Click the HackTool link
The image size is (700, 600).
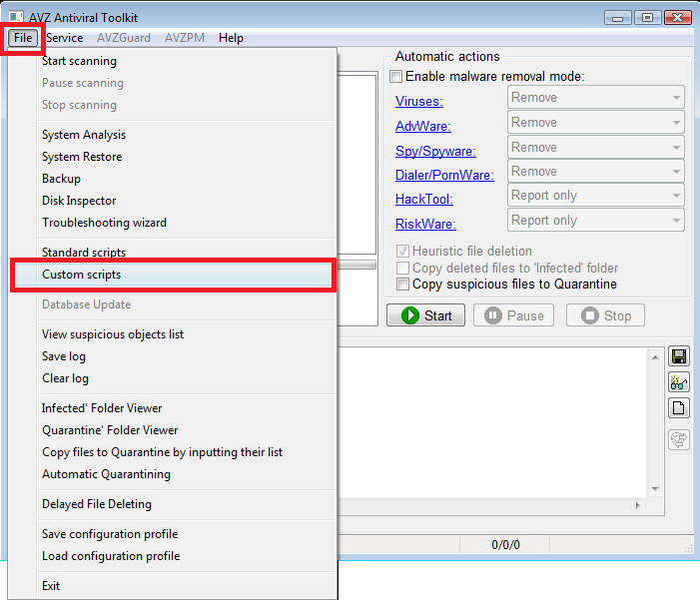(424, 199)
